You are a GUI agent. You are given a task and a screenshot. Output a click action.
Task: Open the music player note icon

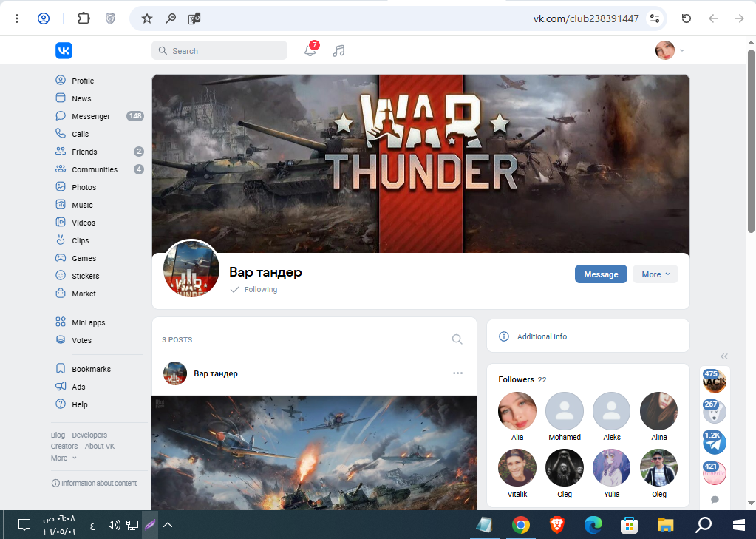pyautogui.click(x=338, y=51)
